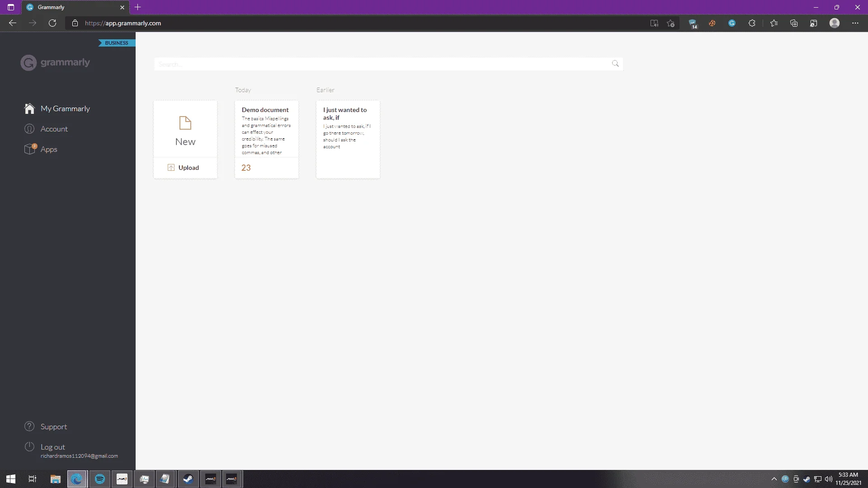View site security lock information
The image size is (868, 488).
(x=75, y=23)
